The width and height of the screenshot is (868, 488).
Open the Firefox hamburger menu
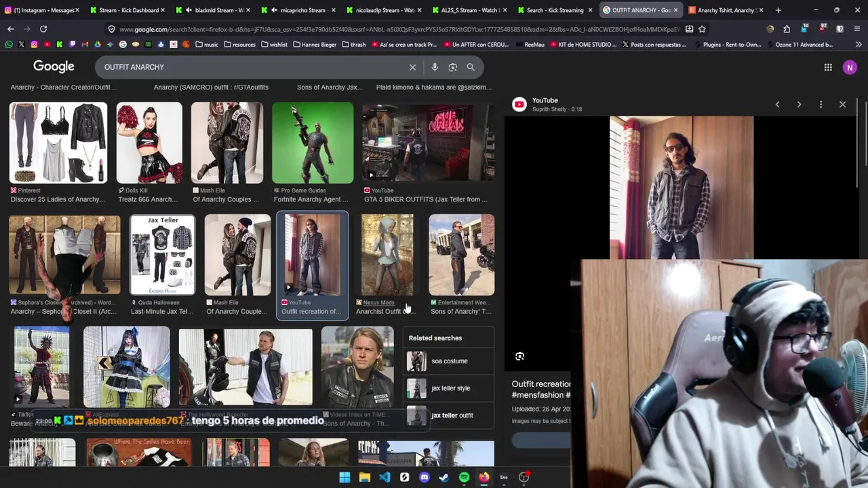click(858, 29)
